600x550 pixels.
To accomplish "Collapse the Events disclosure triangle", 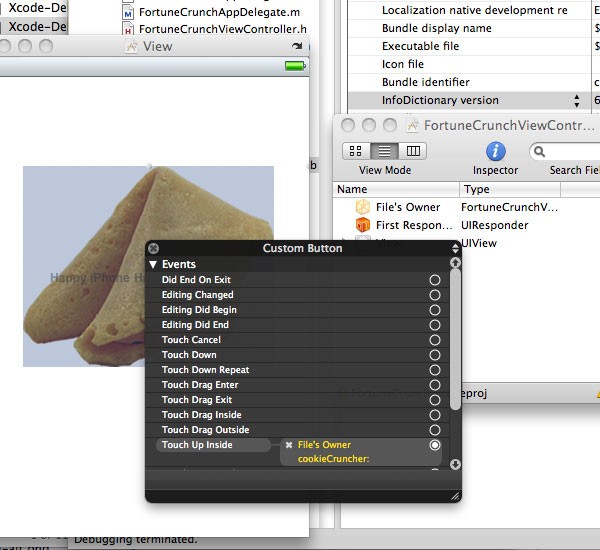I will (x=153, y=264).
